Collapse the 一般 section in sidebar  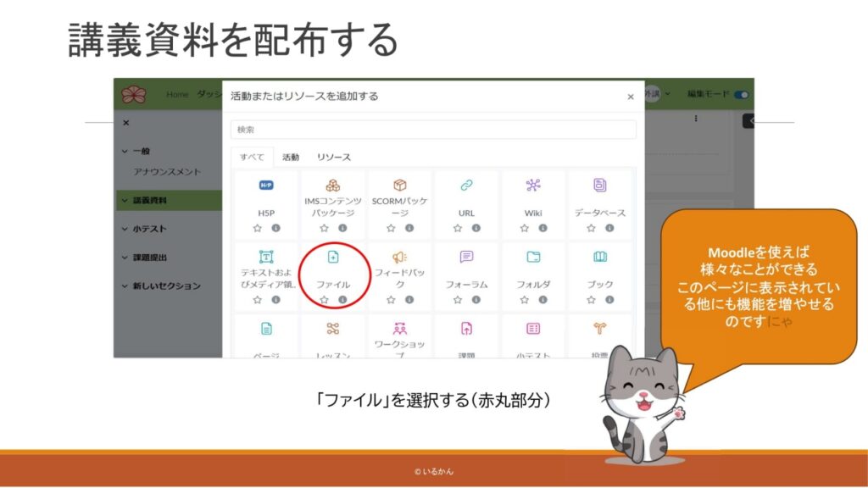(125, 151)
